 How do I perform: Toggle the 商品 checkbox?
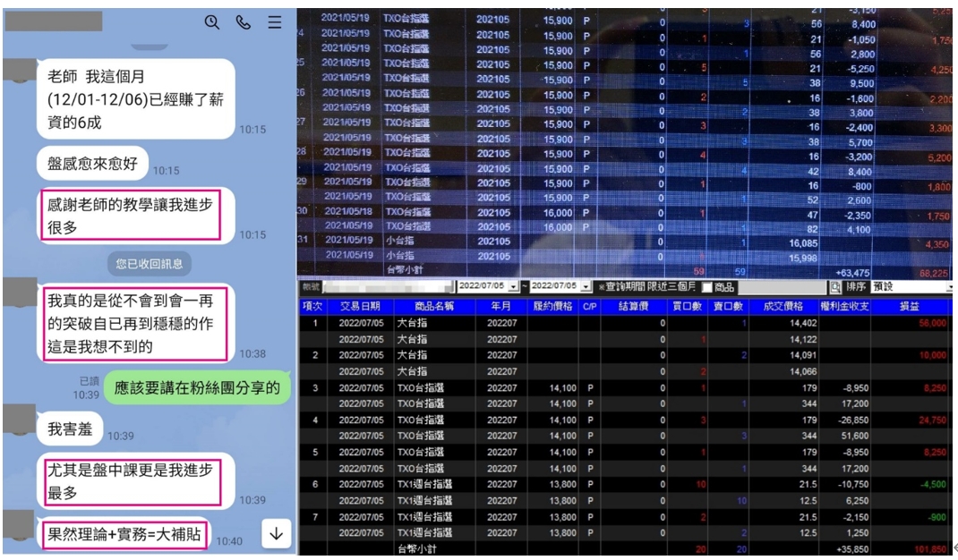(707, 287)
